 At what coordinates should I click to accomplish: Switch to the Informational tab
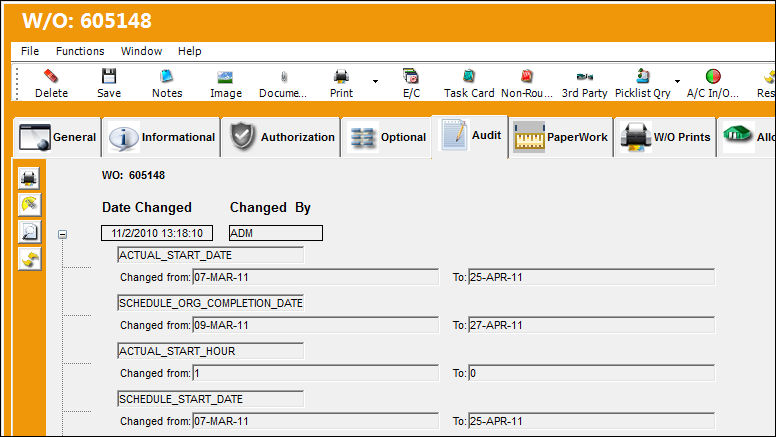coord(161,137)
